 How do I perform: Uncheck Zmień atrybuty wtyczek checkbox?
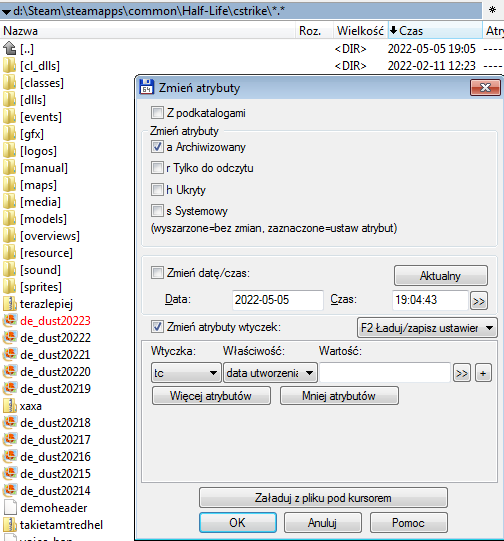tap(157, 326)
